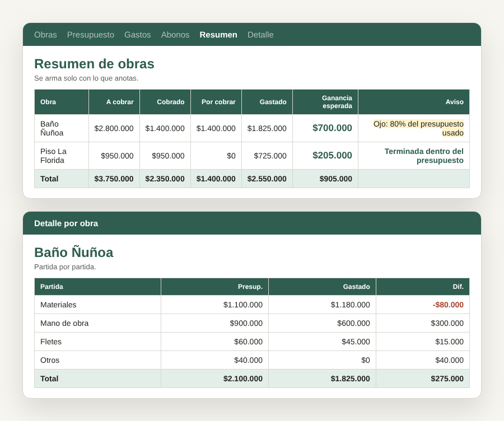The height and width of the screenshot is (421, 504).
Task: Click the "Ojo: 80% del presupuesto usado" warning
Action: pyautogui.click(x=418, y=128)
